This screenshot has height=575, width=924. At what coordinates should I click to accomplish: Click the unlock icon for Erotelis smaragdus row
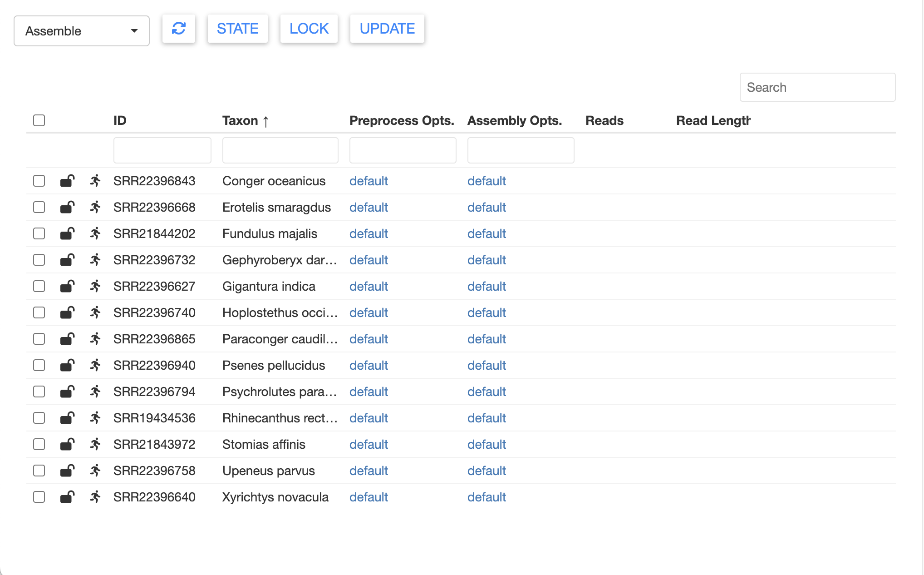click(67, 207)
